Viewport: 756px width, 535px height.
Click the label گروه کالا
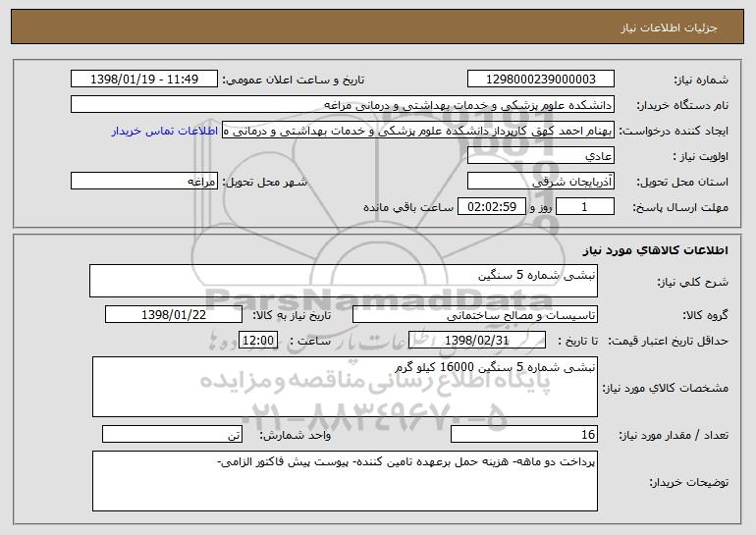[x=705, y=315]
